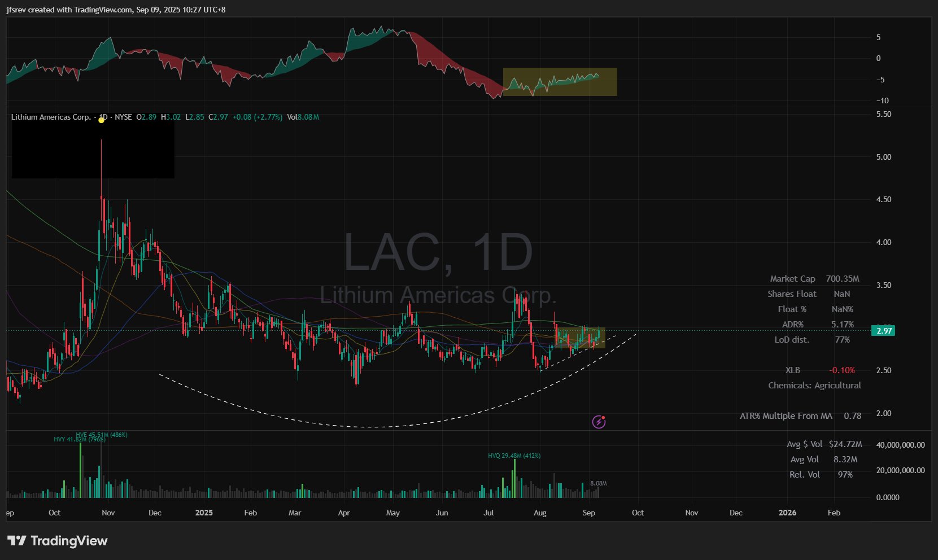Click the ADR value "5.17%"
The height and width of the screenshot is (560, 938).
842,325
